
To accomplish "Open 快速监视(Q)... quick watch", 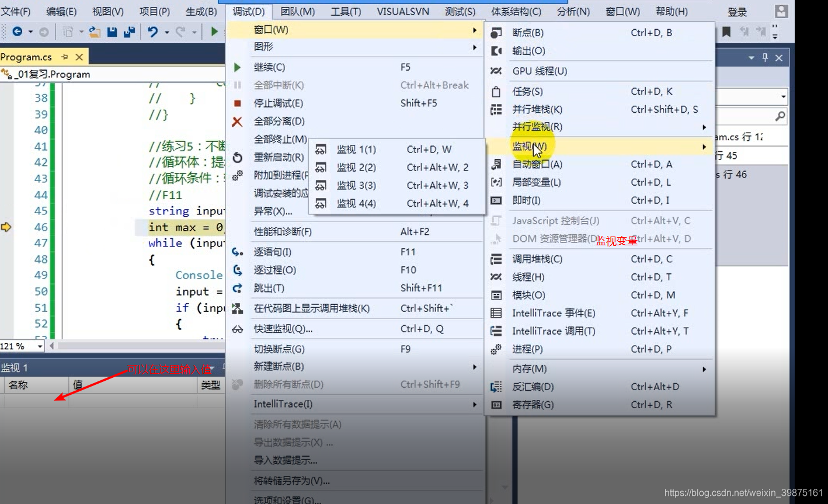I will click(x=356, y=329).
